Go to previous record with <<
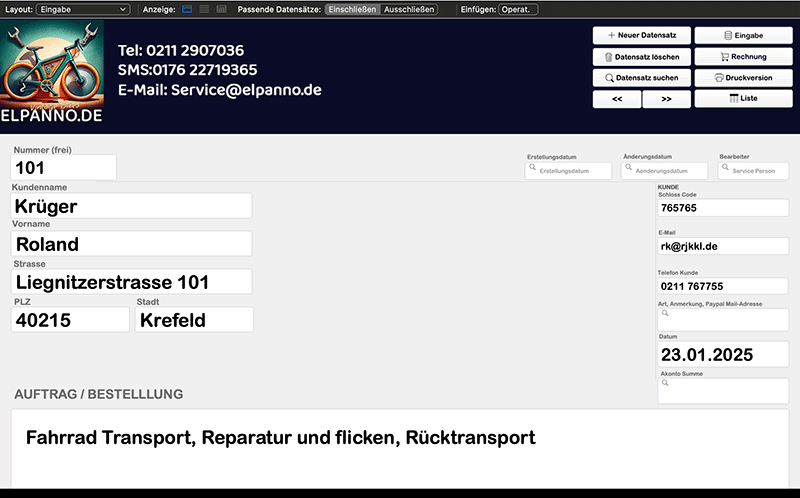Screen dimensions: 800x498 (x=617, y=99)
